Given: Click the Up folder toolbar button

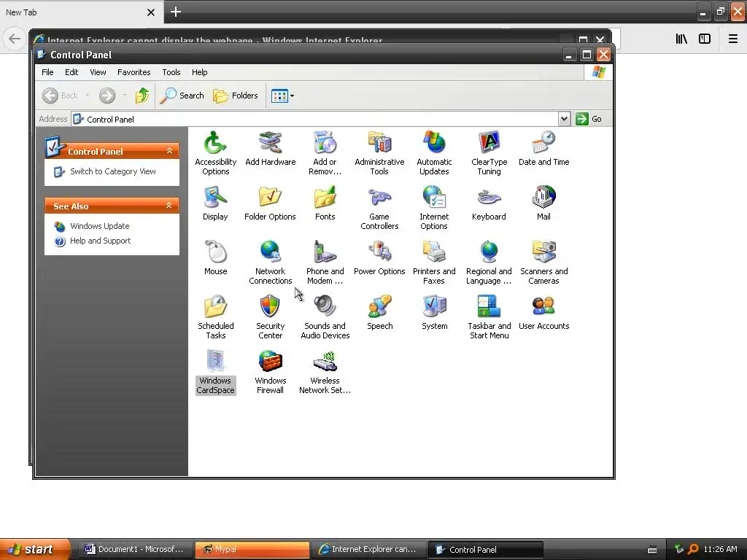Looking at the screenshot, I should tap(142, 96).
